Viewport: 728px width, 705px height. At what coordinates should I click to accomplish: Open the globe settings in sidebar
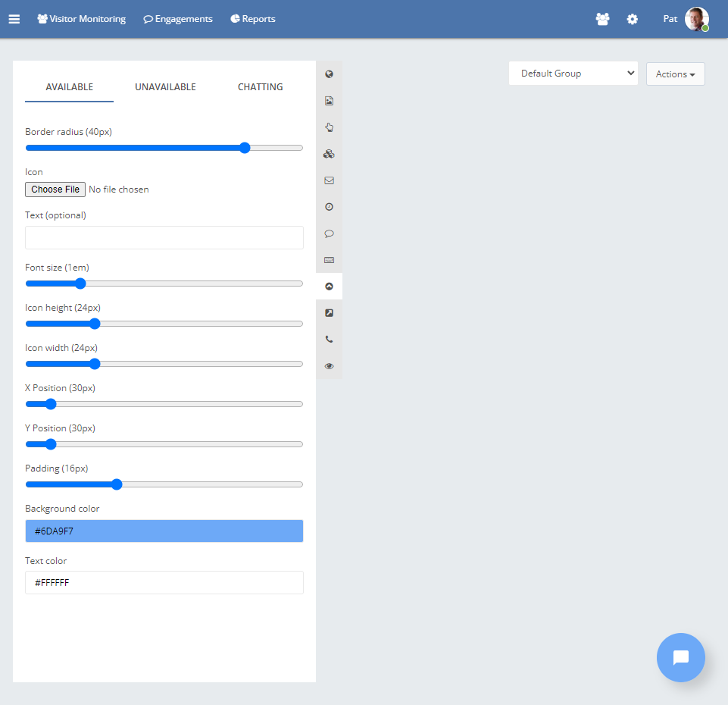329,74
